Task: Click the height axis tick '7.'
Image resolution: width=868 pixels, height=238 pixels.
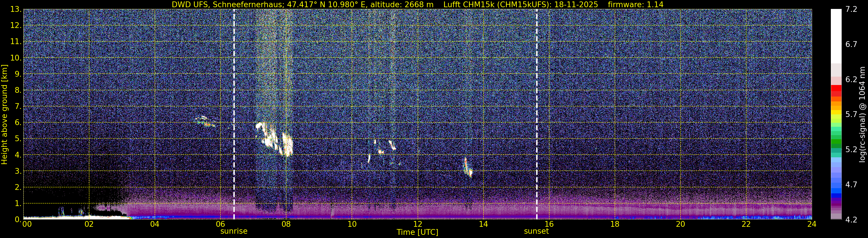Action: (18, 107)
